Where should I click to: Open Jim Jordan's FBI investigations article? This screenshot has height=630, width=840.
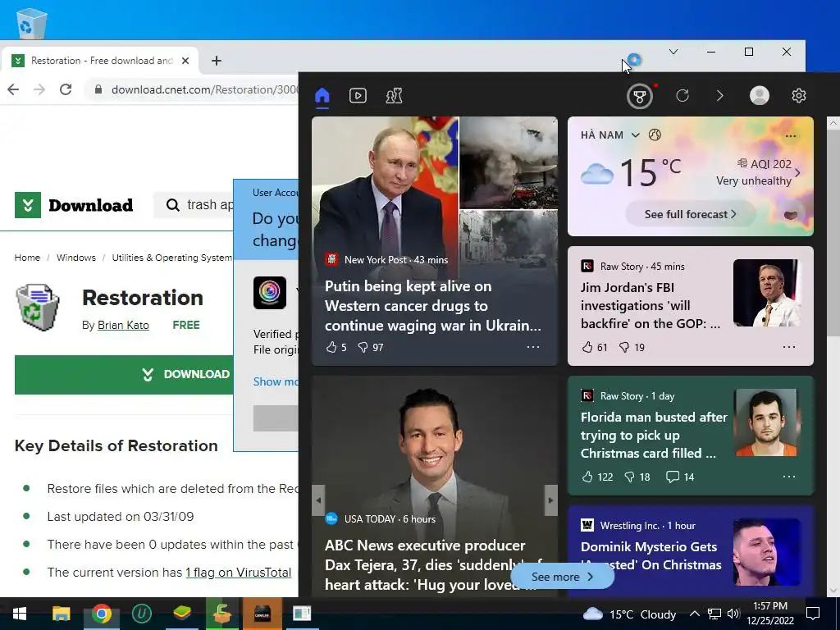pyautogui.click(x=651, y=305)
